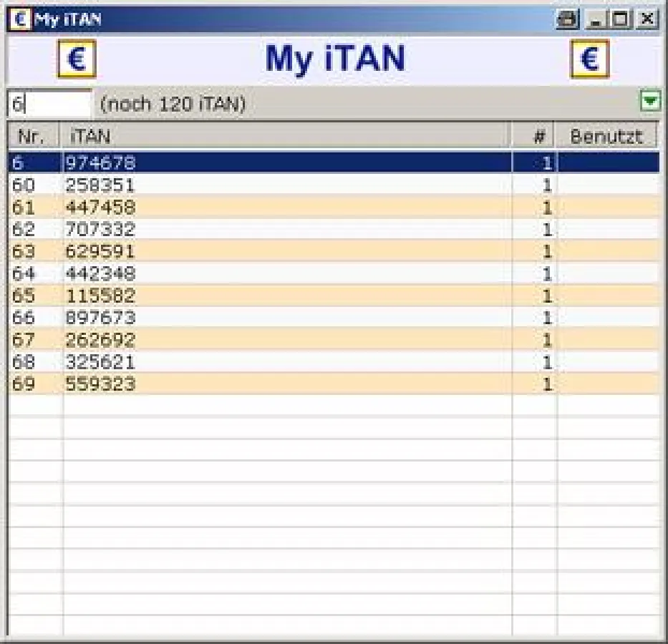Select row 60 with iTAN 258351

215,185
